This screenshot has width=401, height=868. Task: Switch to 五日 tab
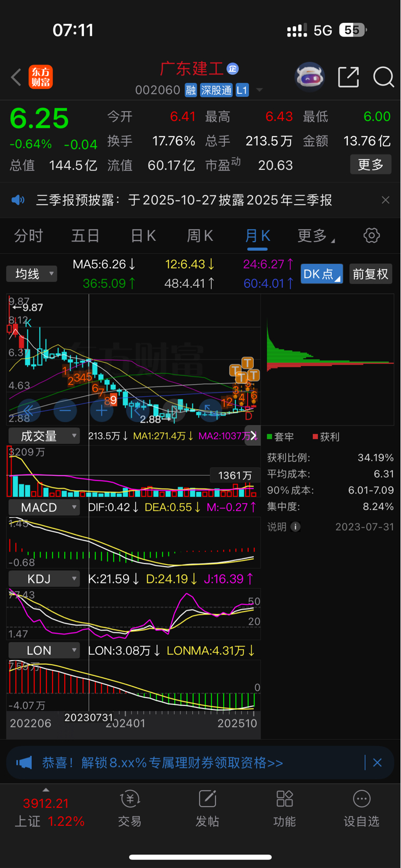(86, 236)
